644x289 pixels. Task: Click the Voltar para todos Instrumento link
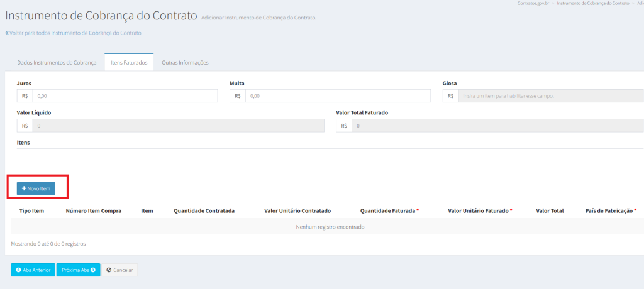(x=73, y=33)
